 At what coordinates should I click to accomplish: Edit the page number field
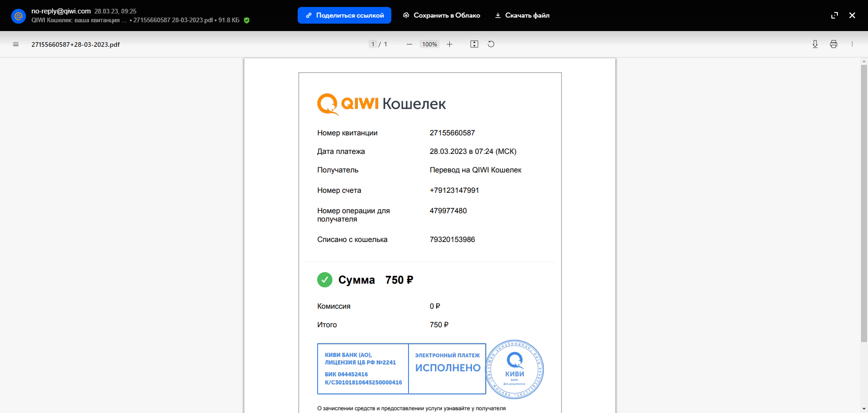point(373,44)
